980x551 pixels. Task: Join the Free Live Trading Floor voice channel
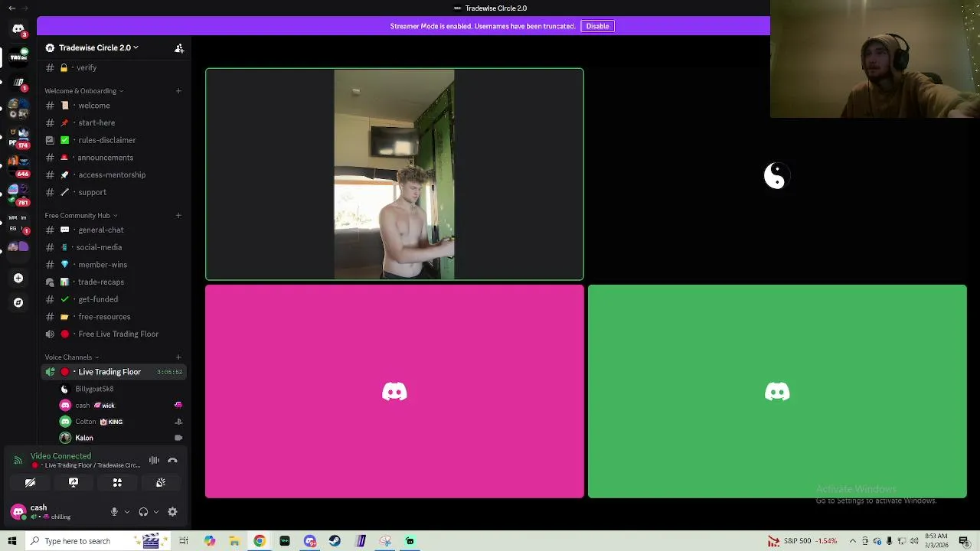pyautogui.click(x=113, y=334)
